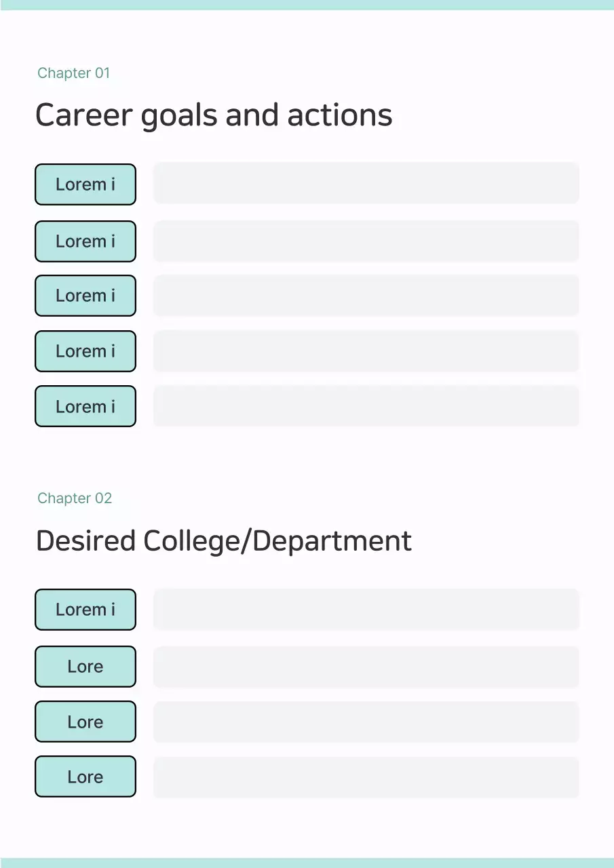Image resolution: width=614 pixels, height=868 pixels.
Task: Click fifth Lorem i button under Career goals
Action: [x=85, y=406]
